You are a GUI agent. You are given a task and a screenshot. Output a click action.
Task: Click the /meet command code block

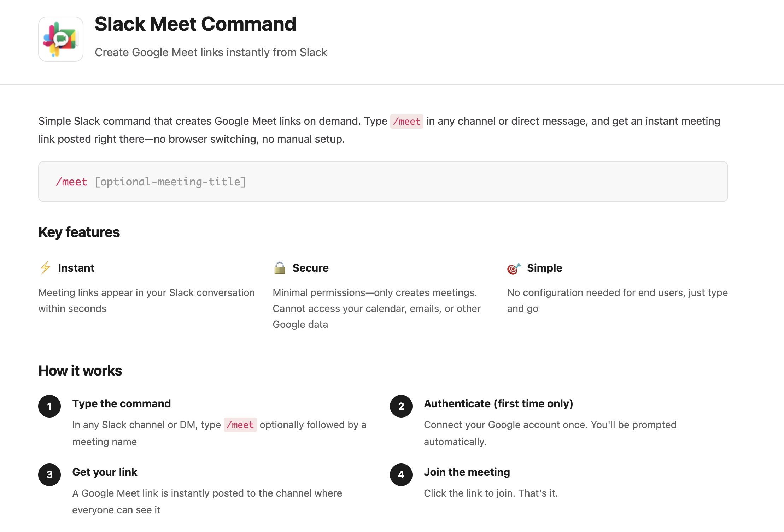pyautogui.click(x=383, y=182)
